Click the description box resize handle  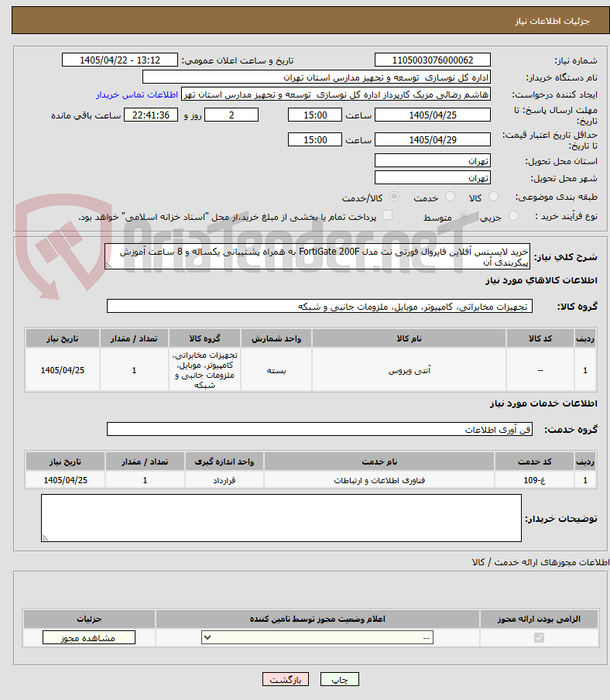click(108, 266)
